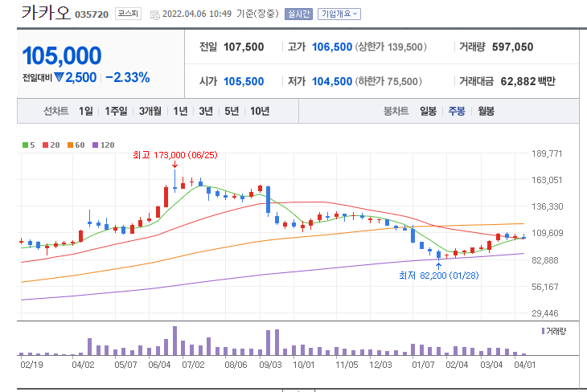Switch to the 3개월 line chart

tap(150, 111)
